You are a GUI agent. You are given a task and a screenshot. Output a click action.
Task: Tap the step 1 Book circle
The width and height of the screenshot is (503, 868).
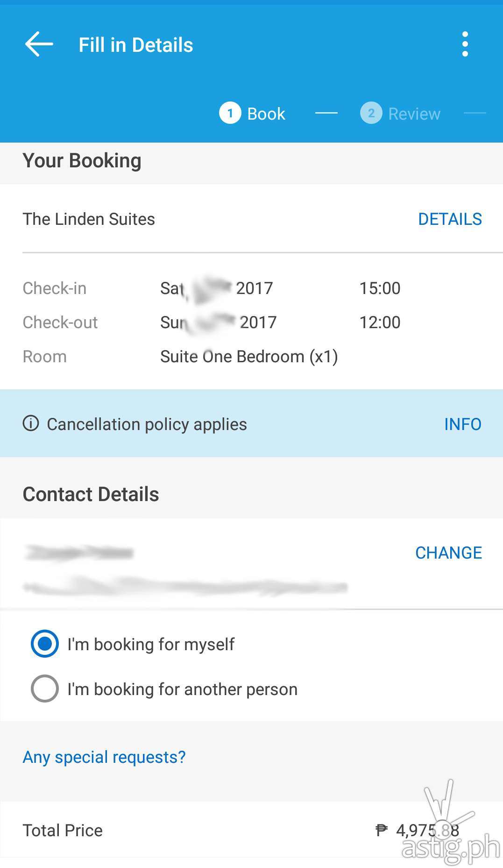(230, 113)
